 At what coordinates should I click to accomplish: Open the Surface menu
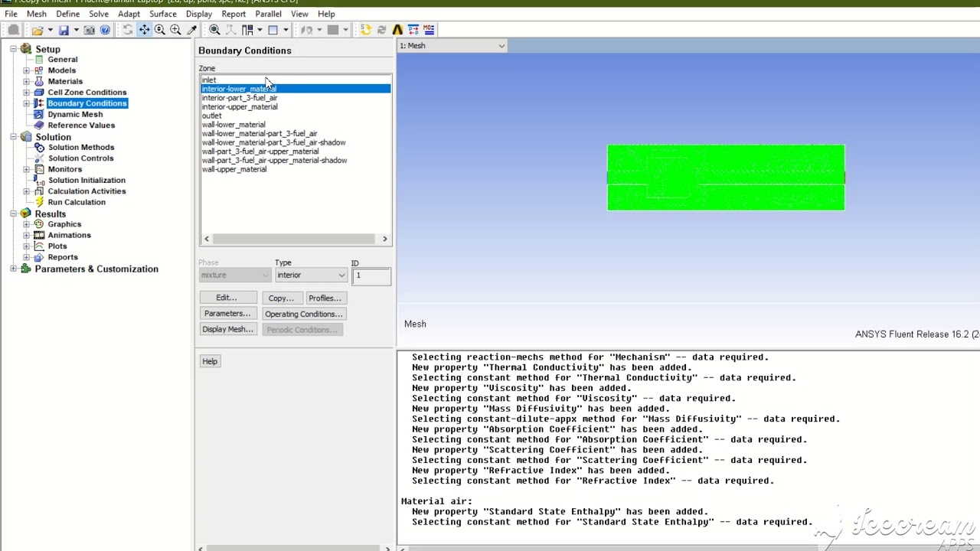click(163, 14)
